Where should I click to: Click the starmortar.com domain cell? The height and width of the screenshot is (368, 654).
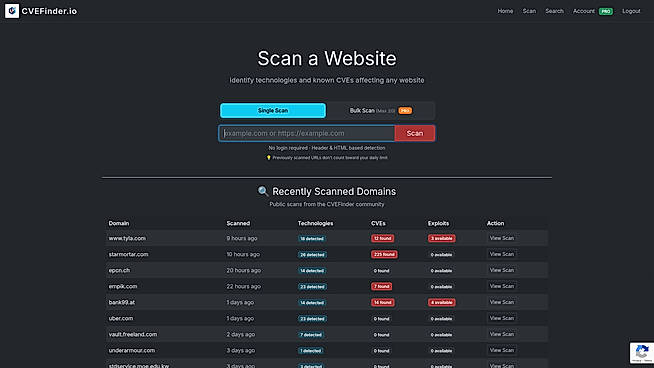coord(128,254)
